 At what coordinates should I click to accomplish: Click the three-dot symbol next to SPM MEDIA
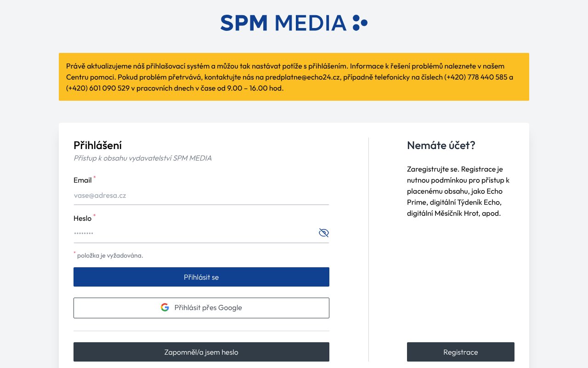[360, 22]
